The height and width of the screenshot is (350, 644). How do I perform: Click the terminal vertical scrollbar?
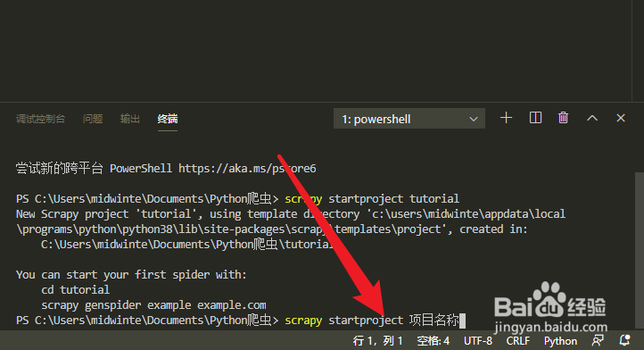[639, 251]
